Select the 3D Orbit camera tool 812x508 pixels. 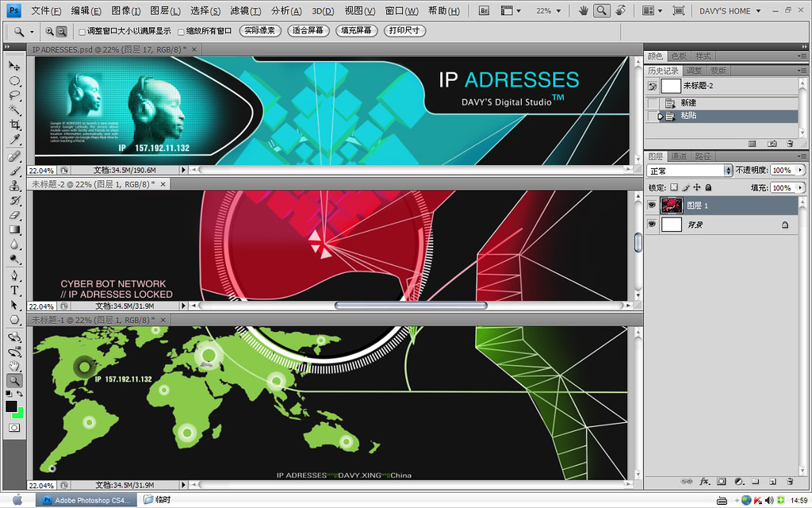click(x=14, y=352)
